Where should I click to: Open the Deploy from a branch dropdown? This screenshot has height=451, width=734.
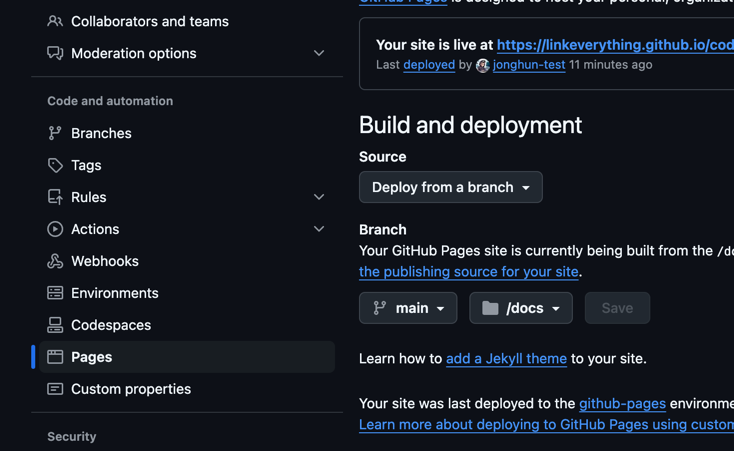pos(450,187)
